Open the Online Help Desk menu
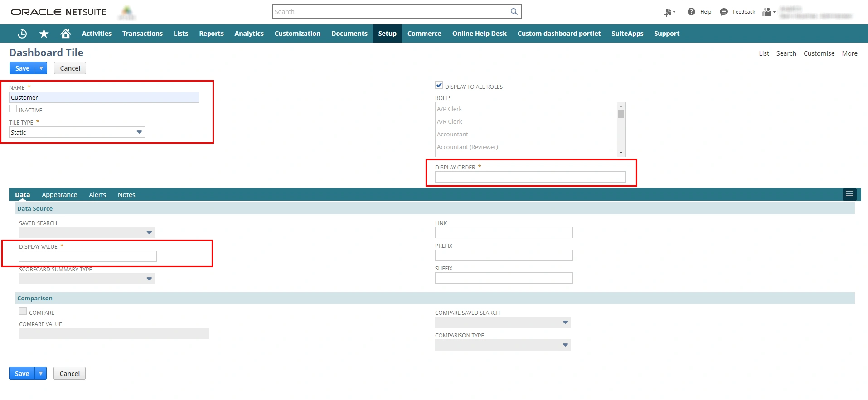The width and height of the screenshot is (868, 400). tap(480, 34)
